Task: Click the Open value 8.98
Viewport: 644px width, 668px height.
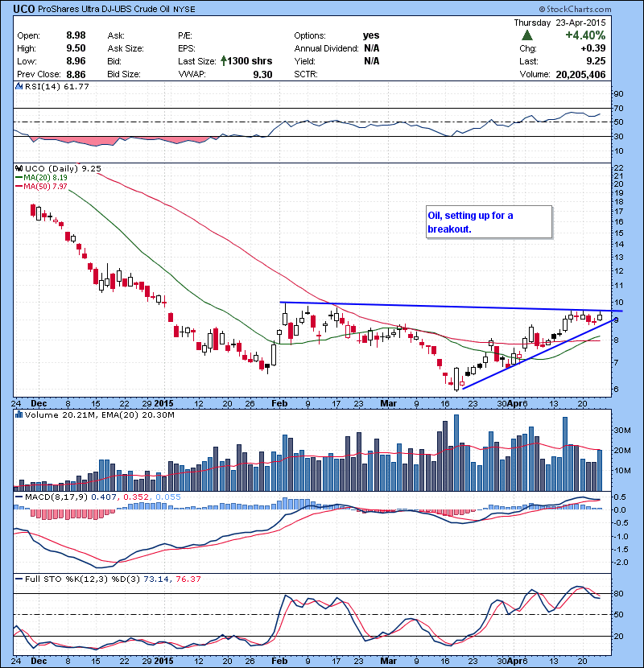Action: coord(76,35)
